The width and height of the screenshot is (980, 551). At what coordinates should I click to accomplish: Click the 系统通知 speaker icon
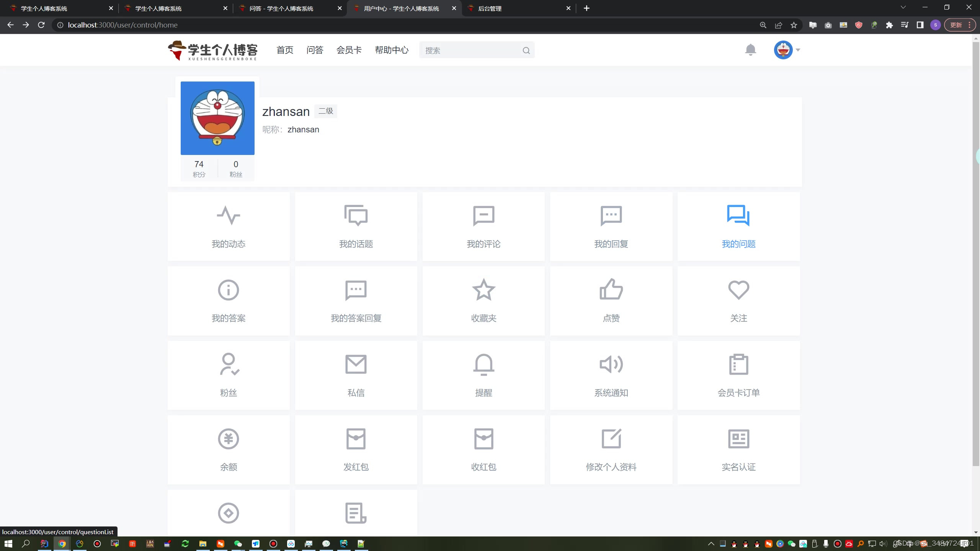click(x=611, y=364)
